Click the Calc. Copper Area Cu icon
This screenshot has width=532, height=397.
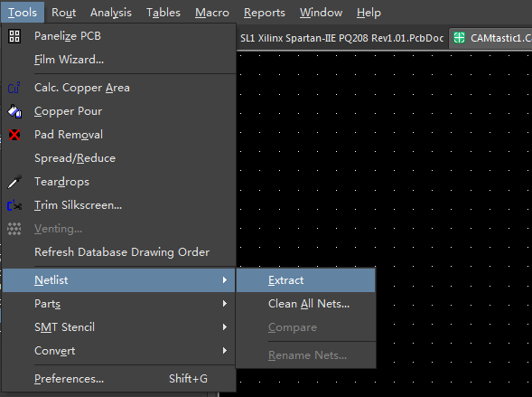pos(14,88)
